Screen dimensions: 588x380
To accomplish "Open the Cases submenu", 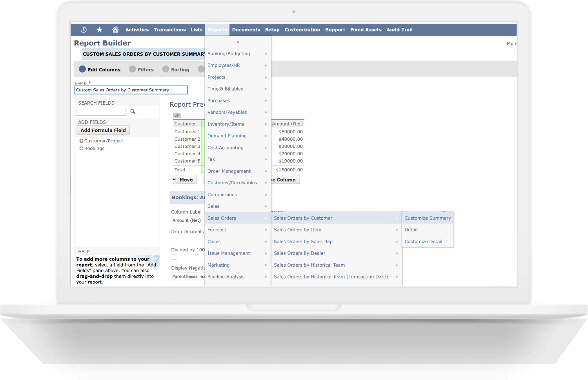I will 238,242.
